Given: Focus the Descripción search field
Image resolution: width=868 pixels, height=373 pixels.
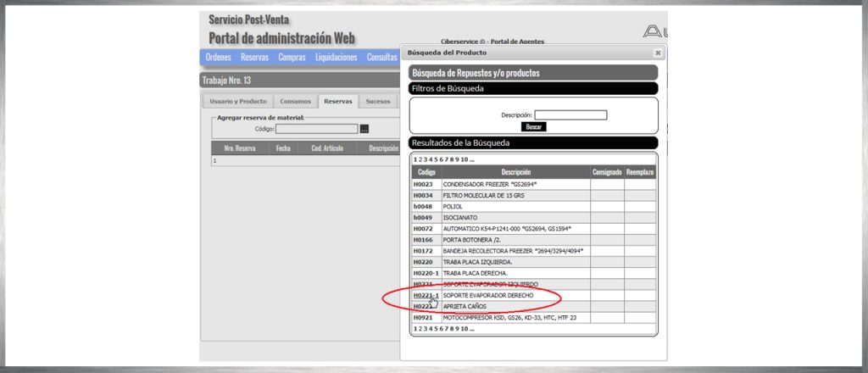Looking at the screenshot, I should 570,115.
